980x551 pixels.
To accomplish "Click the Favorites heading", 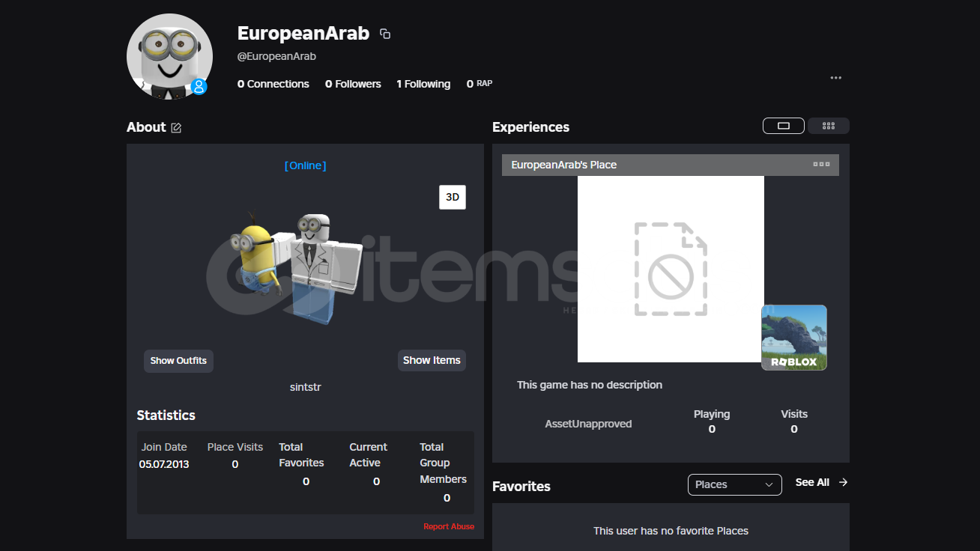I will tap(521, 487).
